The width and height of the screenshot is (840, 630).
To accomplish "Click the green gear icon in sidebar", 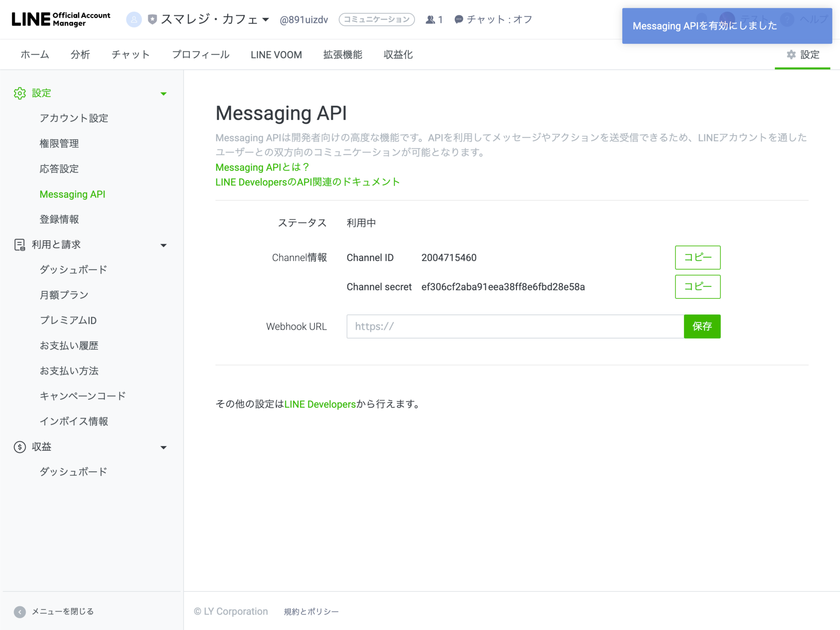I will point(20,93).
